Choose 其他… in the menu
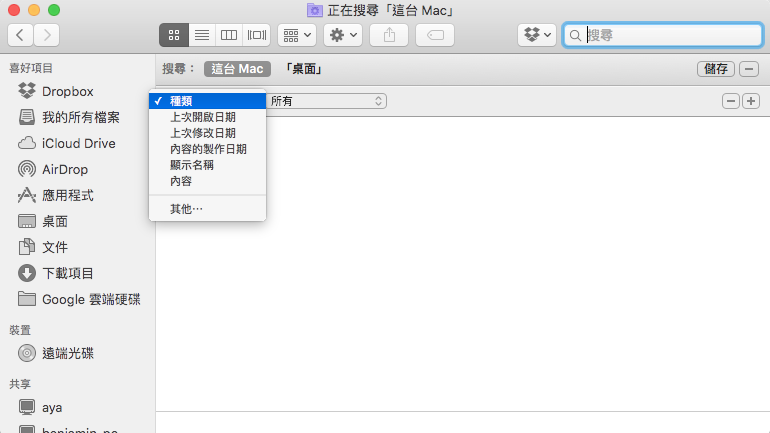Image resolution: width=770 pixels, height=433 pixels. click(208, 209)
